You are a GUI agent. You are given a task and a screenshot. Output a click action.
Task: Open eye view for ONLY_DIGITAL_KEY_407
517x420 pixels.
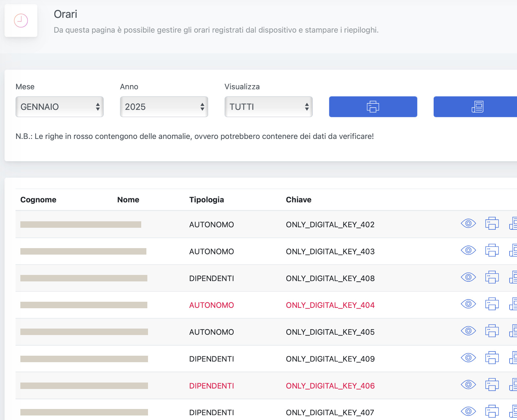[468, 411]
